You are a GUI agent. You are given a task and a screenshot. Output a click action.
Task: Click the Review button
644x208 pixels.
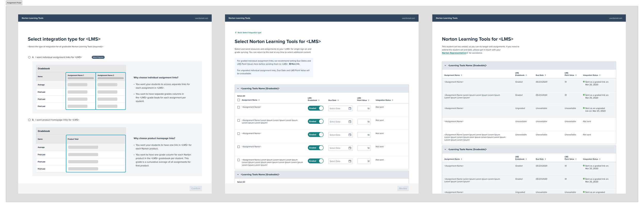(403, 189)
